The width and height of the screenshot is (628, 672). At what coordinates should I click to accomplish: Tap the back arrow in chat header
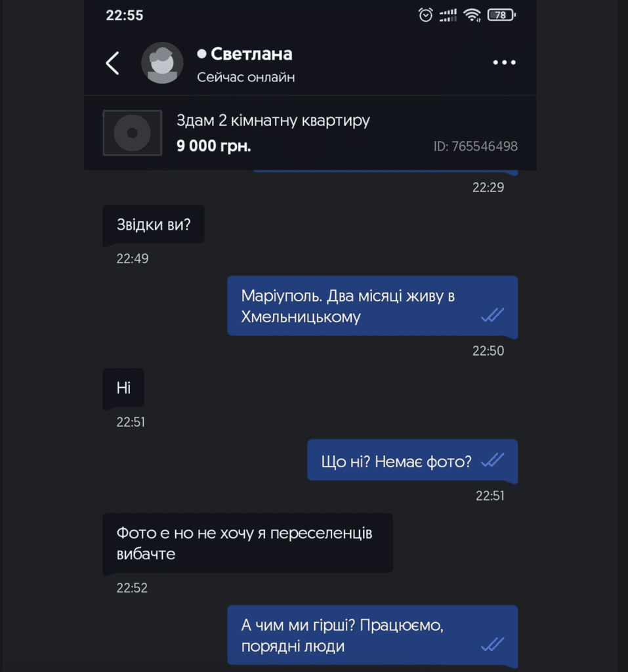(x=113, y=63)
